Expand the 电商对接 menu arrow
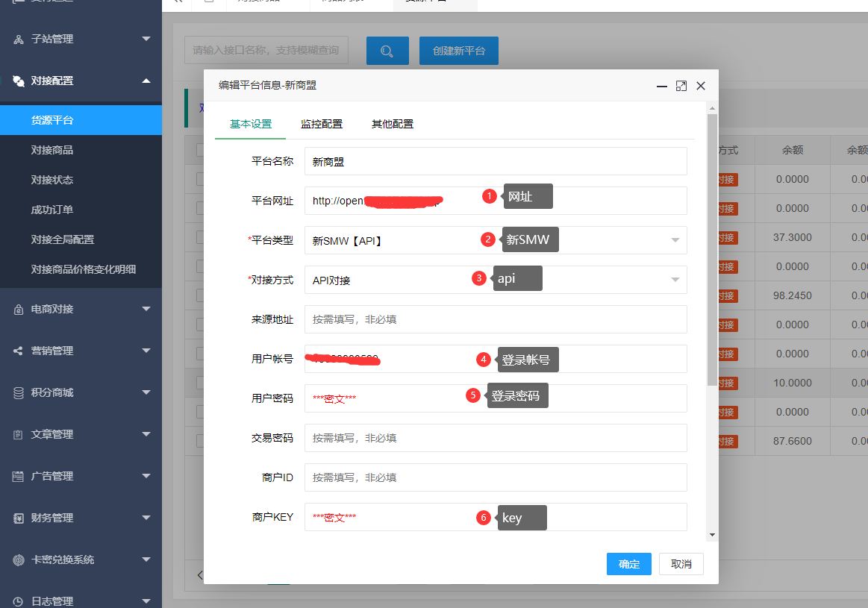 click(146, 309)
